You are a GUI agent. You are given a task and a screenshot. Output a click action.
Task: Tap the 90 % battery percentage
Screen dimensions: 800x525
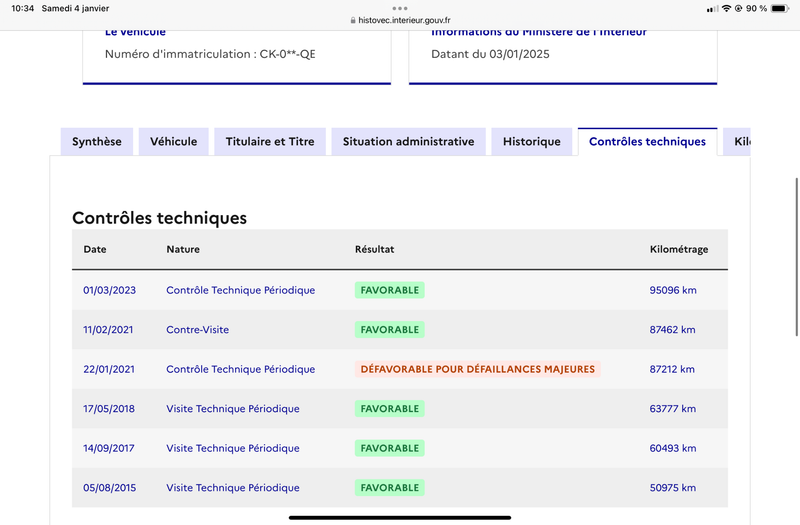756,8
